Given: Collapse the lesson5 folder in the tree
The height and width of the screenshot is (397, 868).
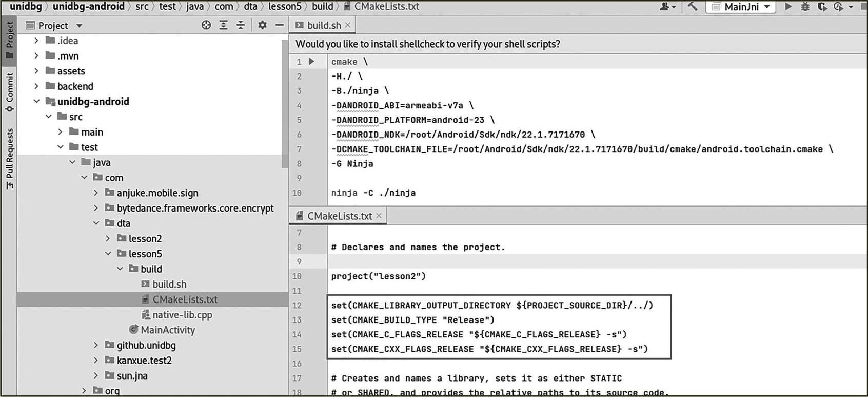Looking at the screenshot, I should [x=108, y=254].
